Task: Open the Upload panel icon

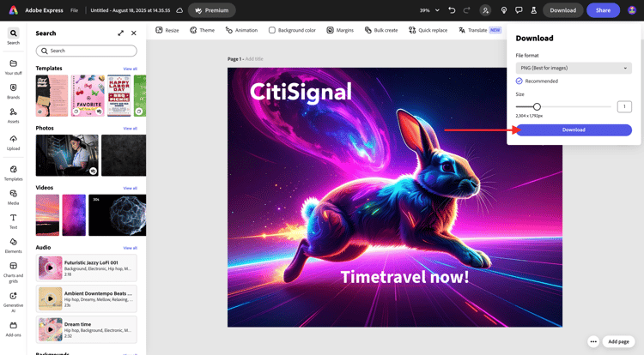Action: [13, 142]
